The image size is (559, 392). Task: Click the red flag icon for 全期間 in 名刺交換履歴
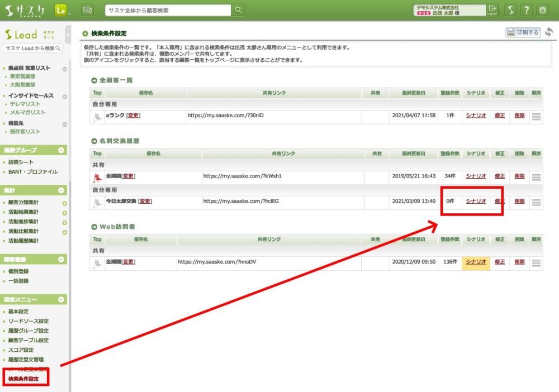point(98,177)
